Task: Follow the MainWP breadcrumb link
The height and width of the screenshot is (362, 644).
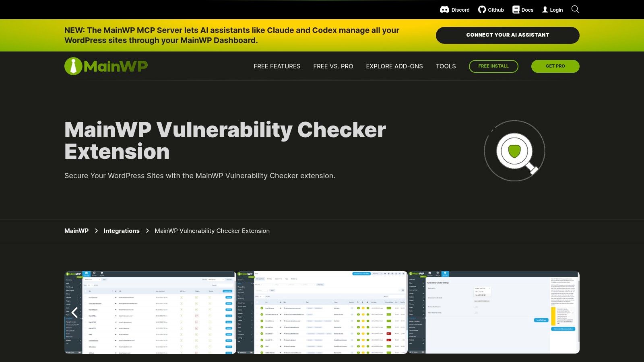Action: pyautogui.click(x=76, y=231)
